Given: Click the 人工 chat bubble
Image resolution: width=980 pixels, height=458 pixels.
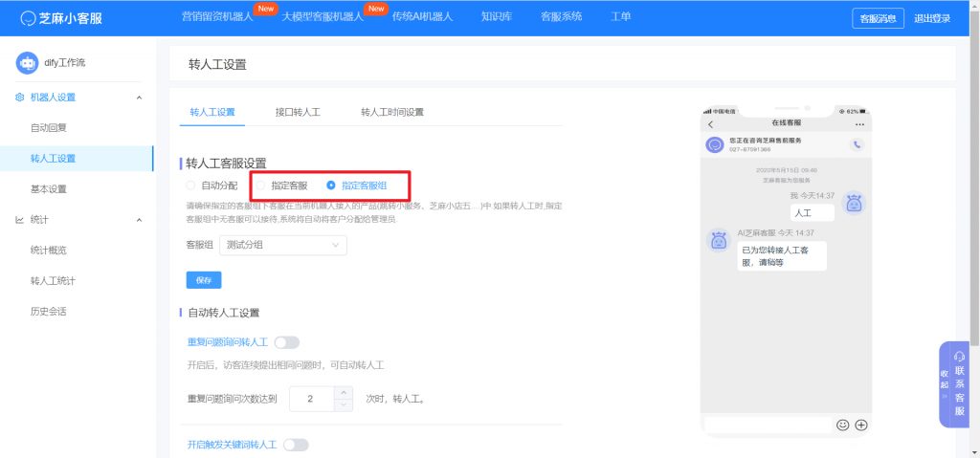Looking at the screenshot, I should [813, 213].
